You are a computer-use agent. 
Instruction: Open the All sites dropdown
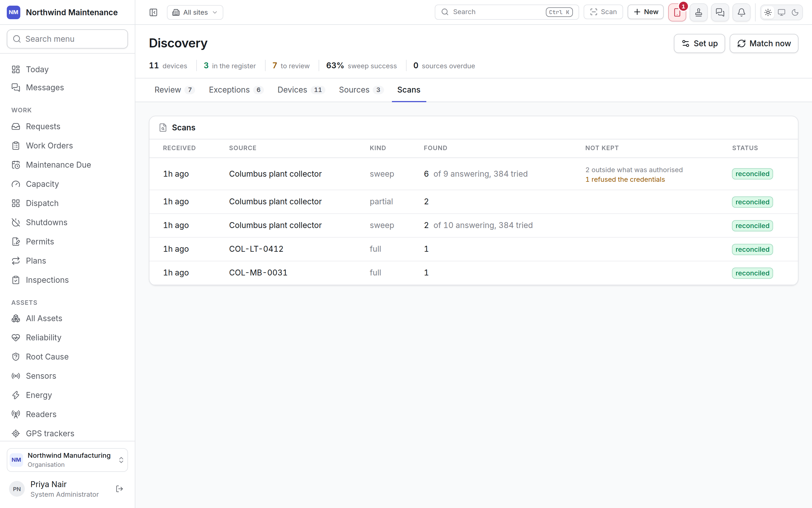(x=195, y=12)
